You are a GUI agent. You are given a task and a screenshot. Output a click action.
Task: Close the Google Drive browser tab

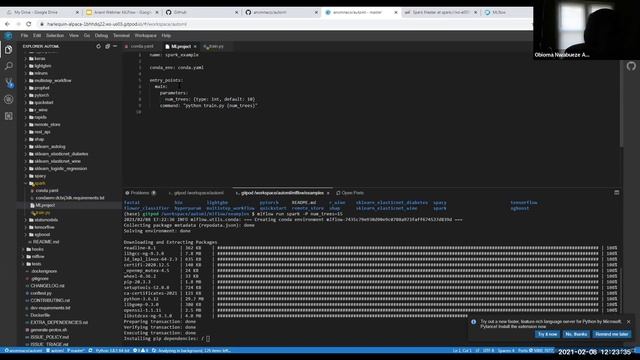click(77, 13)
